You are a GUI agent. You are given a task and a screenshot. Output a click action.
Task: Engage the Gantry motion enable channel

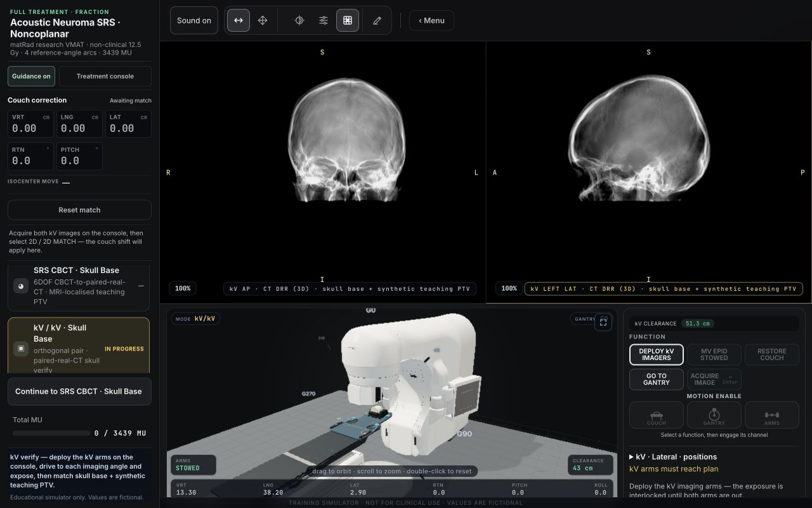714,415
